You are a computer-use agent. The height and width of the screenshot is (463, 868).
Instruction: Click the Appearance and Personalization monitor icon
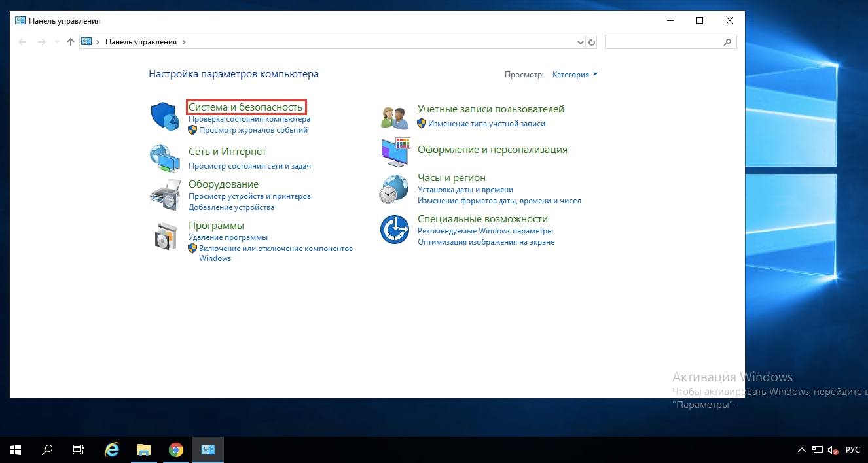pyautogui.click(x=394, y=152)
